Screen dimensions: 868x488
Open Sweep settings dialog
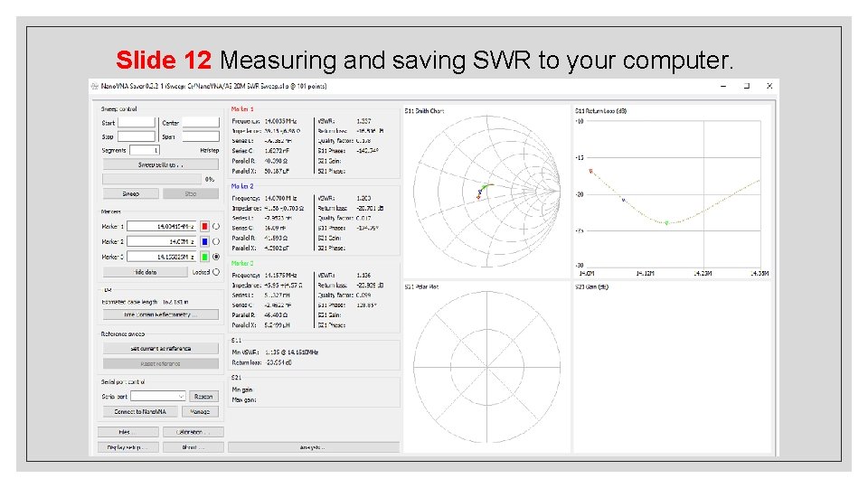tap(161, 164)
